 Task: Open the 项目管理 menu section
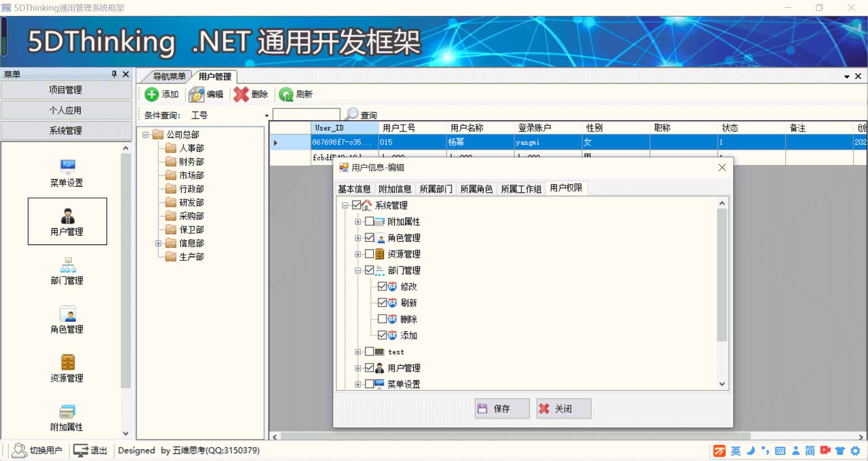pyautogui.click(x=66, y=90)
